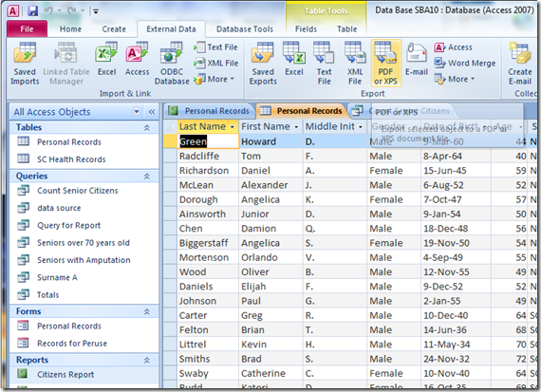Screen dimensions: 541x392
Task: Import a Text File
Action: [216, 47]
